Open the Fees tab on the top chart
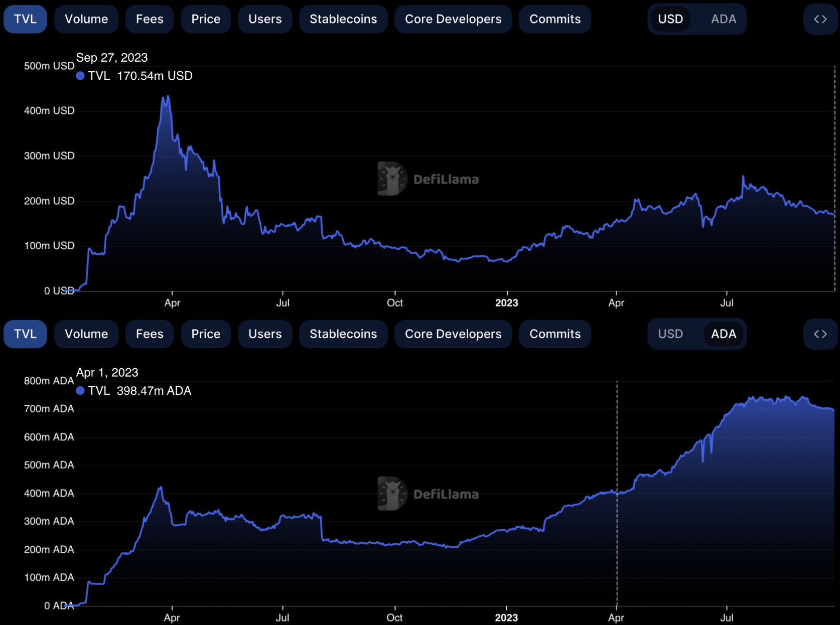 click(149, 19)
